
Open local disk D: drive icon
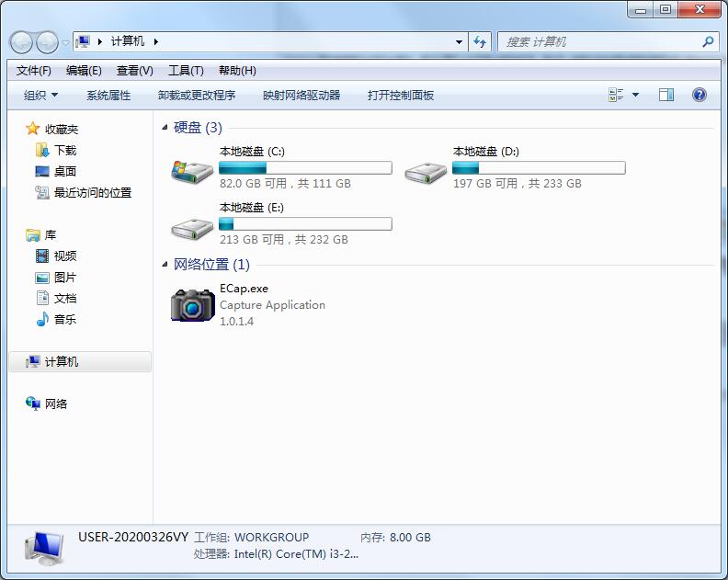pyautogui.click(x=426, y=170)
